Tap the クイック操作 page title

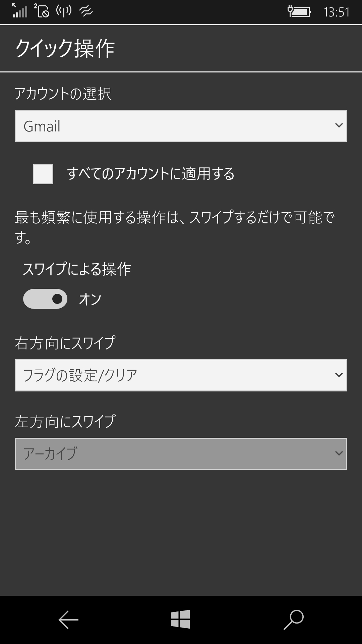[66, 48]
